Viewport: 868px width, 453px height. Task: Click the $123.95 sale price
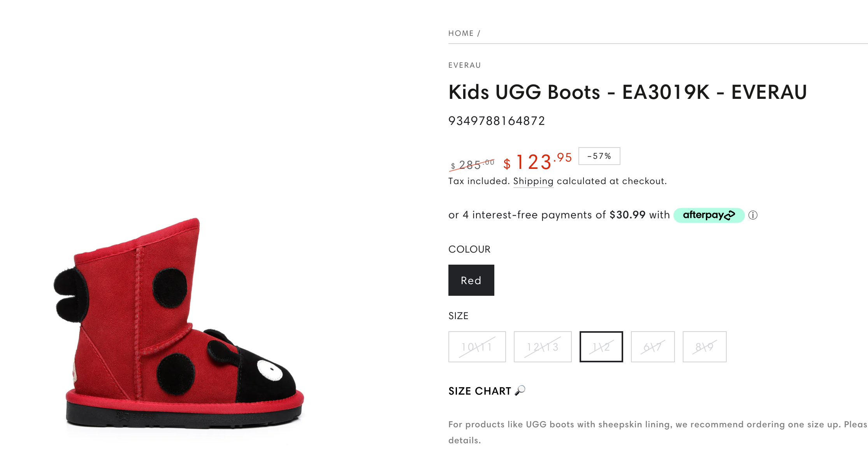point(537,162)
